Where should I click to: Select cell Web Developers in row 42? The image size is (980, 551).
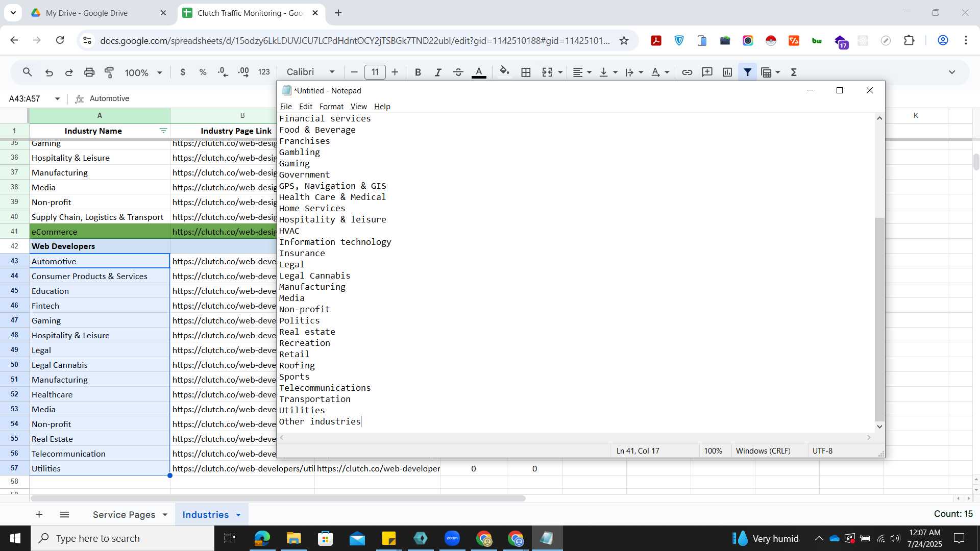100,246
